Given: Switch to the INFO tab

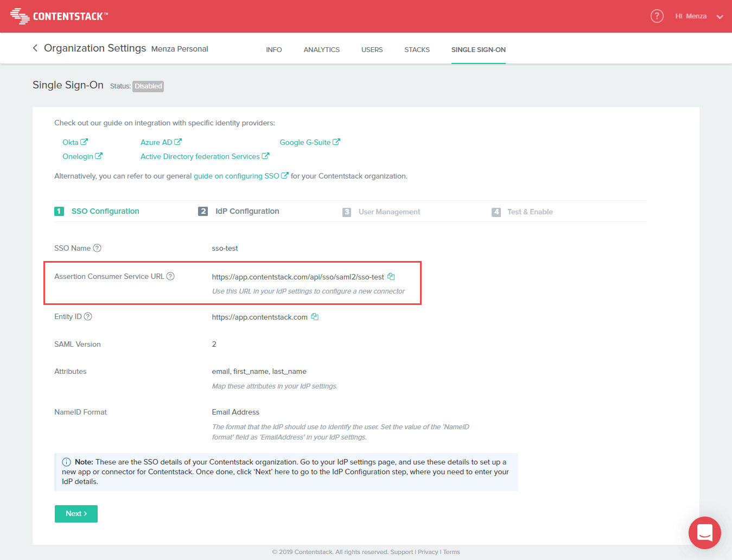Looking at the screenshot, I should click(274, 50).
